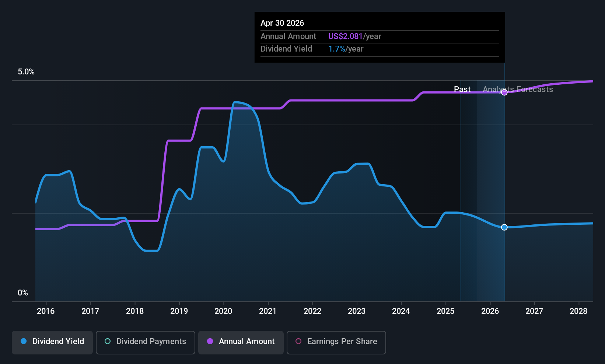Image resolution: width=605 pixels, height=364 pixels.
Task: Click the 2017 x-axis label
Action: pyautogui.click(x=90, y=311)
